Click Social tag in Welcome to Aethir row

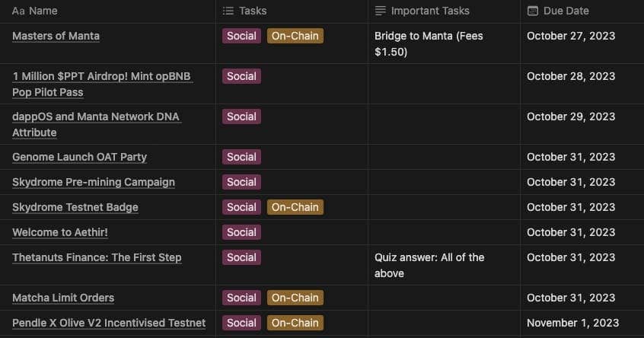[x=241, y=232]
